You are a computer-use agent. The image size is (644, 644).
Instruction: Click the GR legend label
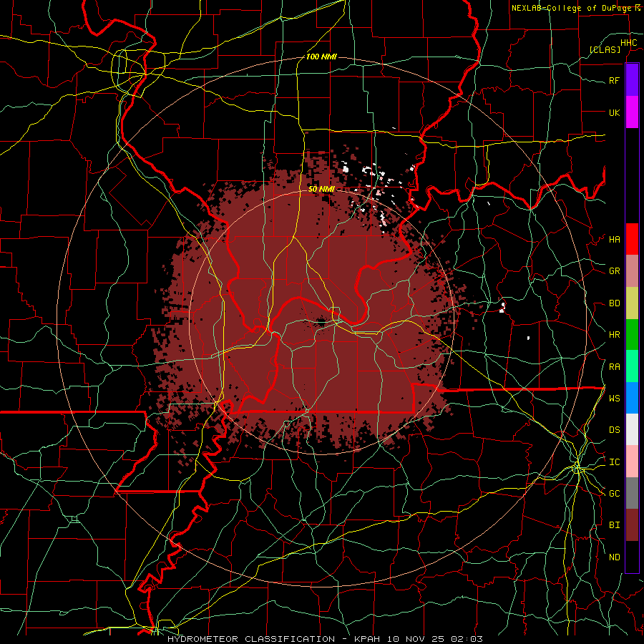pos(614,271)
